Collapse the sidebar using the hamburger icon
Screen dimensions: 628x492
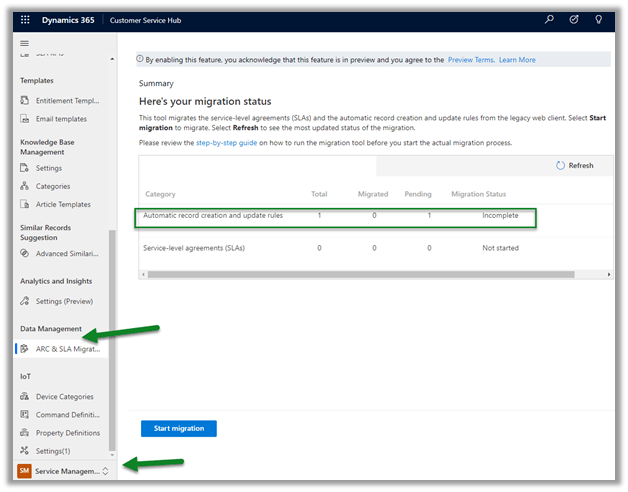pyautogui.click(x=25, y=43)
